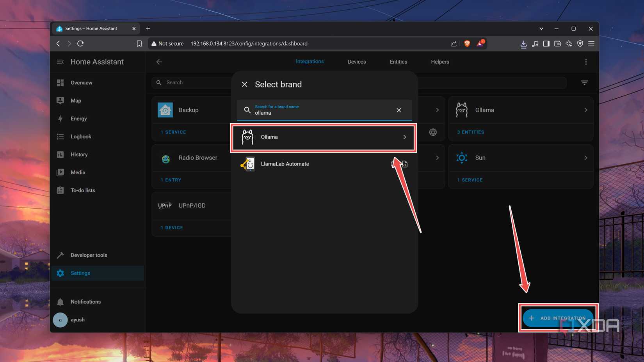The image size is (644, 362).
Task: Open Developer tools
Action: (98, 255)
